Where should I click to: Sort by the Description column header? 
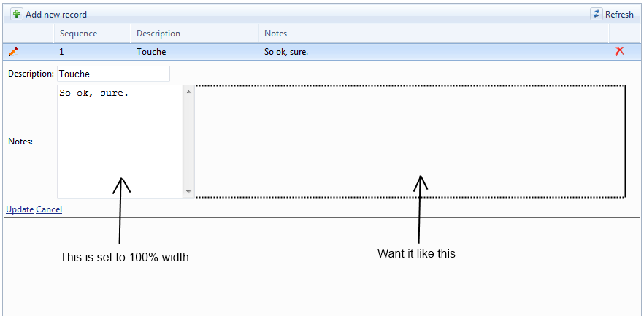[x=158, y=34]
